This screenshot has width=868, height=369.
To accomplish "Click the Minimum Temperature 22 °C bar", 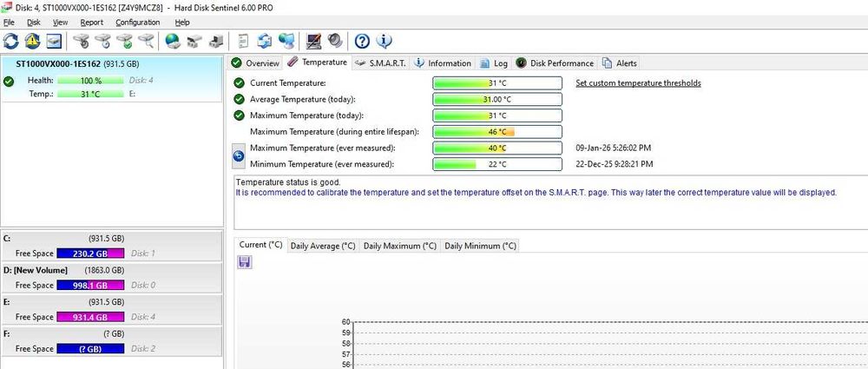I will (x=497, y=164).
